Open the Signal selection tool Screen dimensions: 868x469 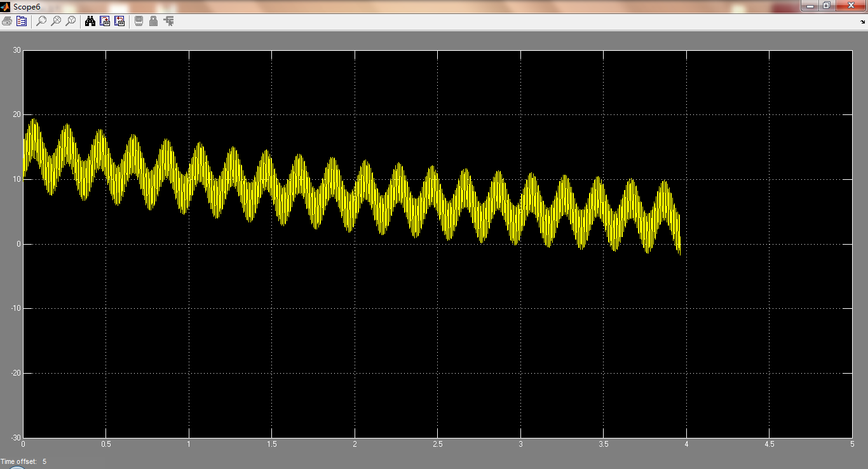pos(168,21)
